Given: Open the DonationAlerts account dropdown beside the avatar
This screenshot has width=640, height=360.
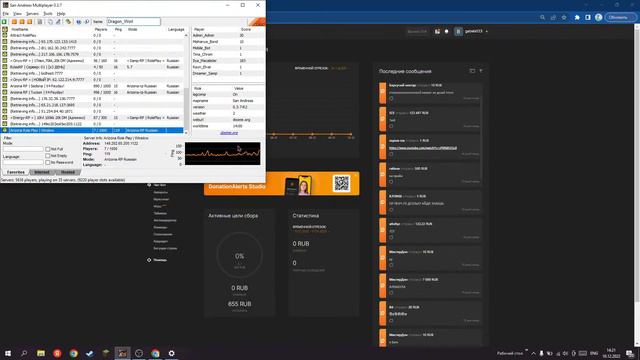Looking at the screenshot, I should pyautogui.click(x=487, y=31).
